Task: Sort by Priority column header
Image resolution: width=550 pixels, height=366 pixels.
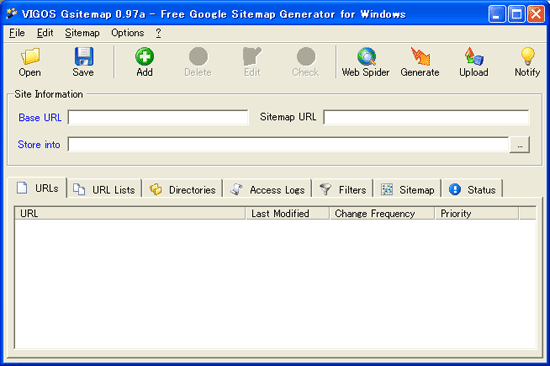Action: tap(477, 213)
